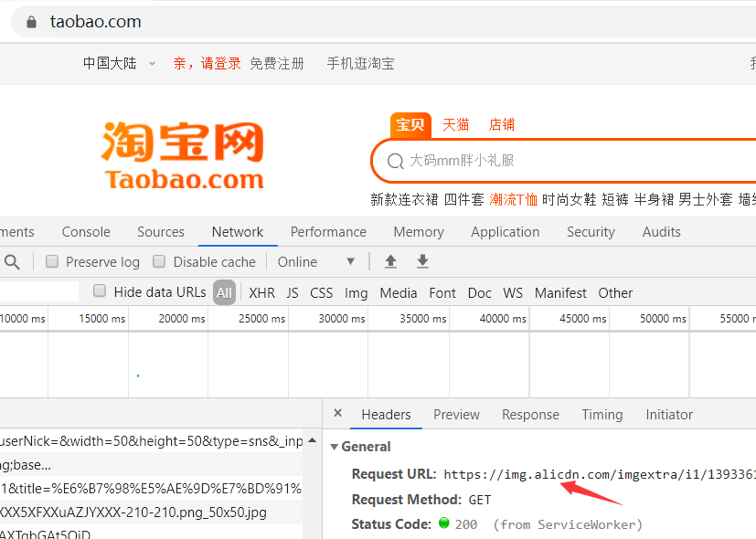Switch to the Console DevTools tab
This screenshot has height=539, width=756.
coord(86,232)
